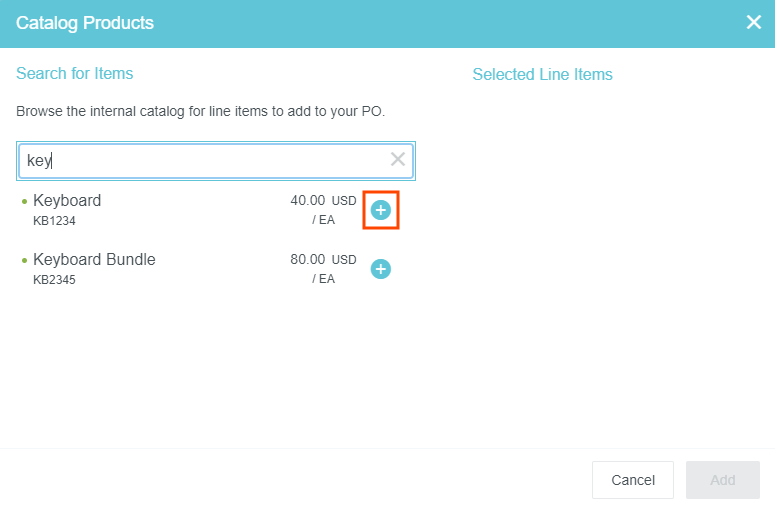
Task: Click the Catalog Products title bar text
Action: point(85,22)
